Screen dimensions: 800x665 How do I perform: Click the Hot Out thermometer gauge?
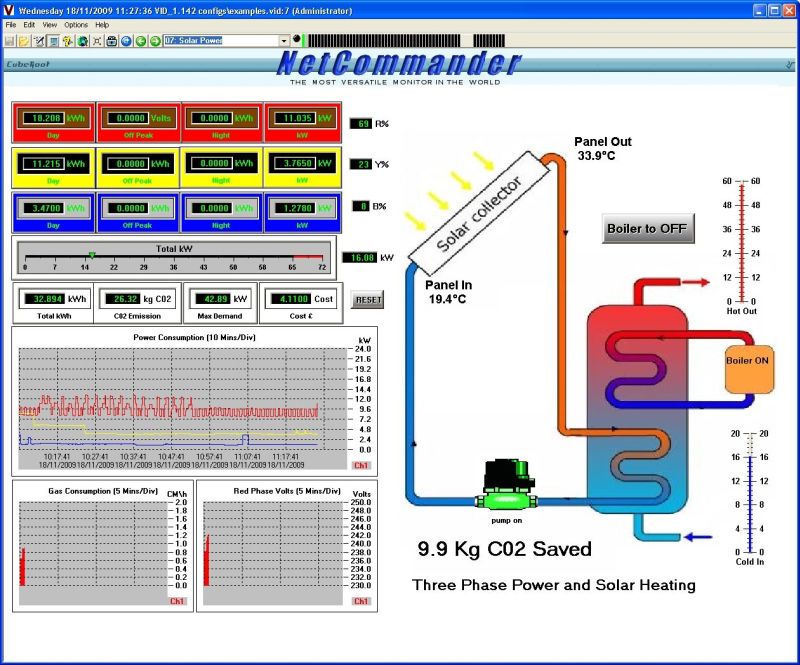(x=741, y=240)
